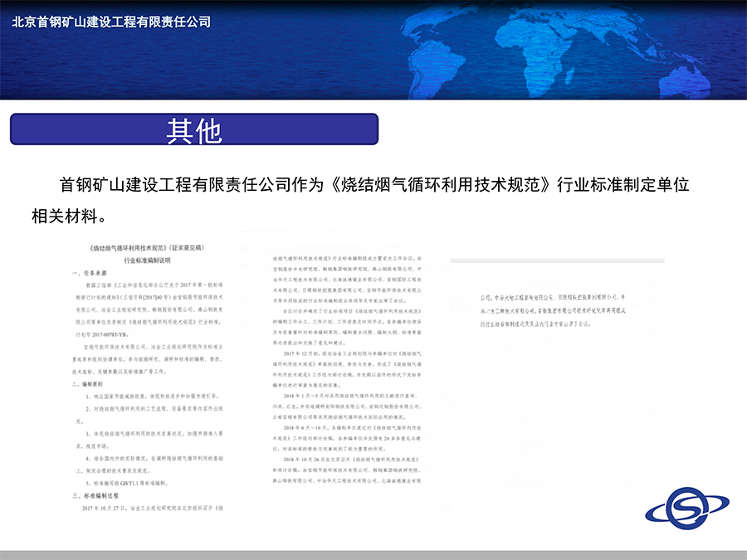Click the heading 行业标准编制说明 in first page

click(147, 261)
